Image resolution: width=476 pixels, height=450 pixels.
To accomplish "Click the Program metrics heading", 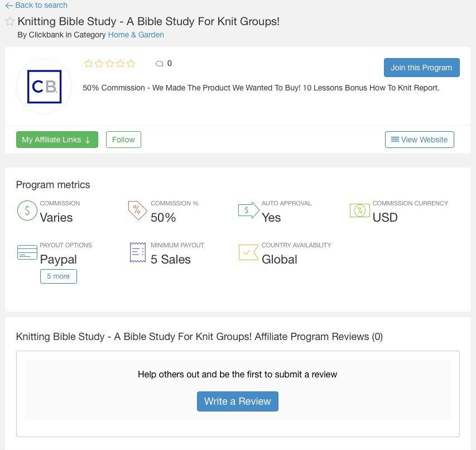I will point(53,185).
